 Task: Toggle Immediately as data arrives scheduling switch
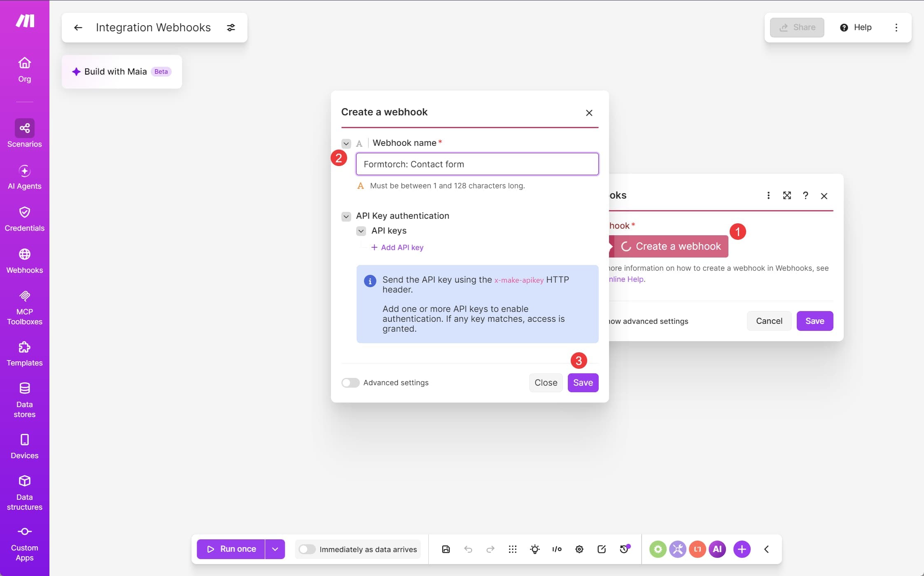pyautogui.click(x=307, y=549)
